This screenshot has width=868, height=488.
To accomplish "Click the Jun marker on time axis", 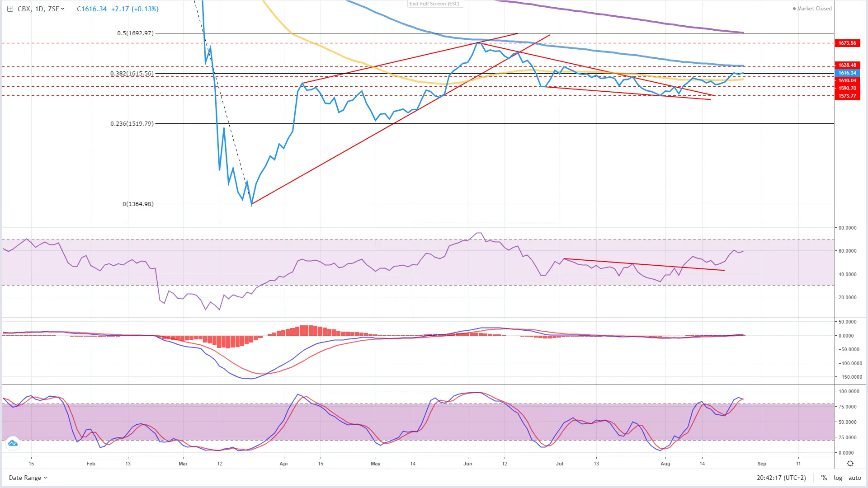I will pyautogui.click(x=468, y=464).
